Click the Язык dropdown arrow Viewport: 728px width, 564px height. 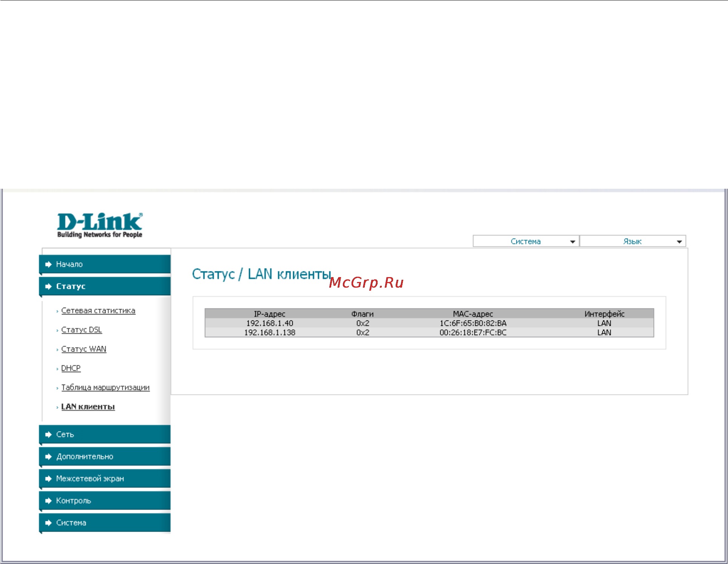(679, 242)
